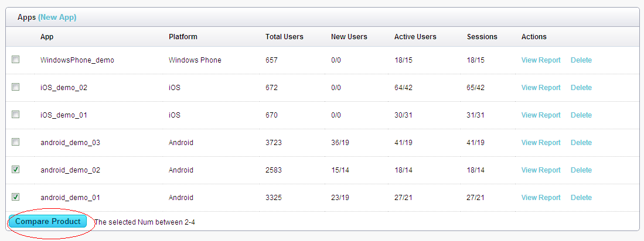Delete the android_demo_01 app
The width and height of the screenshot is (644, 241).
pos(581,198)
